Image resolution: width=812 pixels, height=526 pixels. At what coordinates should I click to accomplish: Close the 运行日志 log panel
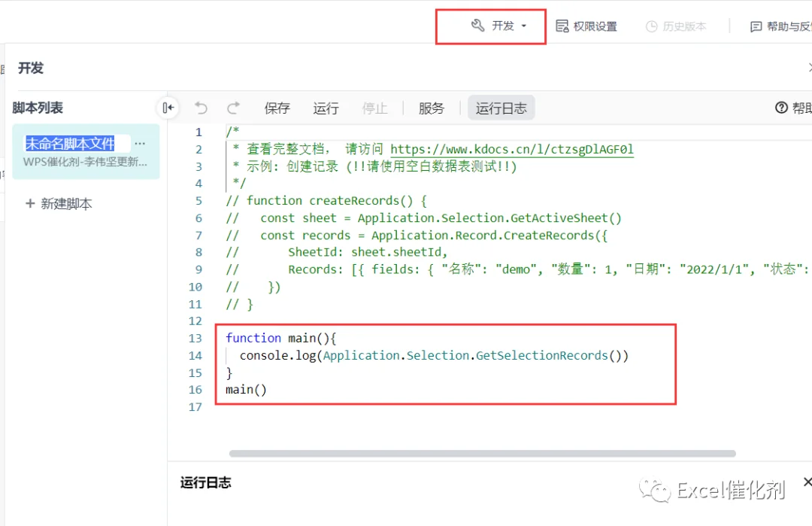pos(807,482)
